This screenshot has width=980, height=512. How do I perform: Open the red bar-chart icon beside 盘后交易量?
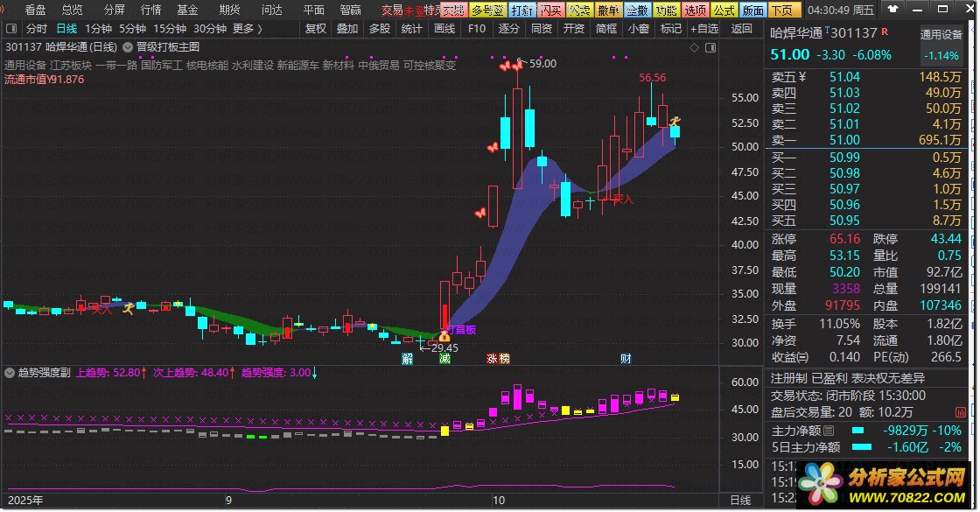961,412
